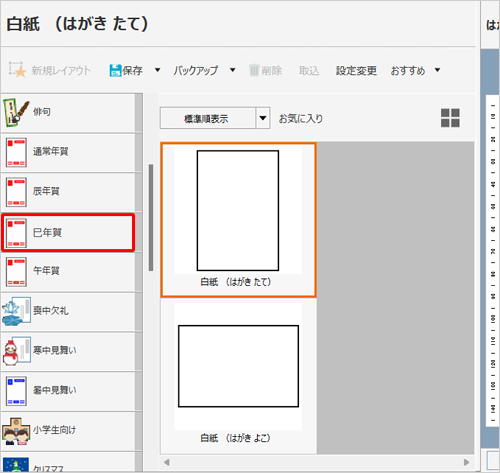Screen dimensions: 500x473
Task: Select the 辰年賀 postcard icon
Action: [16, 192]
